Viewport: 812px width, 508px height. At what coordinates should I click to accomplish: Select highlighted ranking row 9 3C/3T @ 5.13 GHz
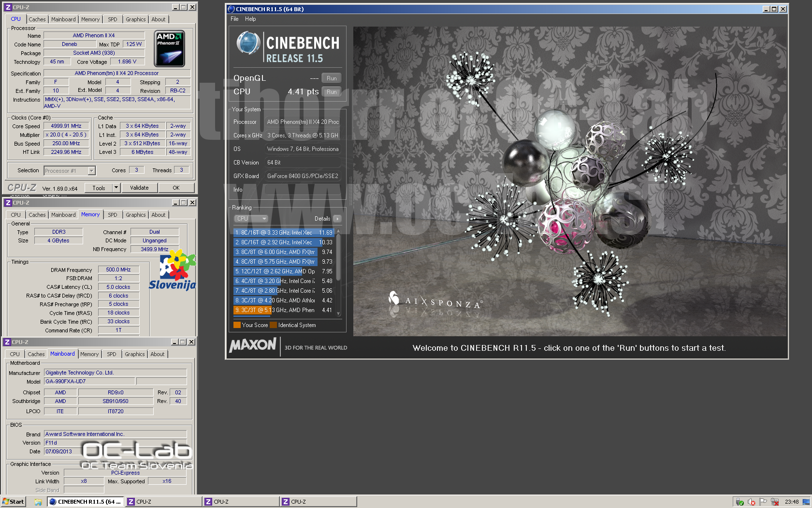click(284, 310)
